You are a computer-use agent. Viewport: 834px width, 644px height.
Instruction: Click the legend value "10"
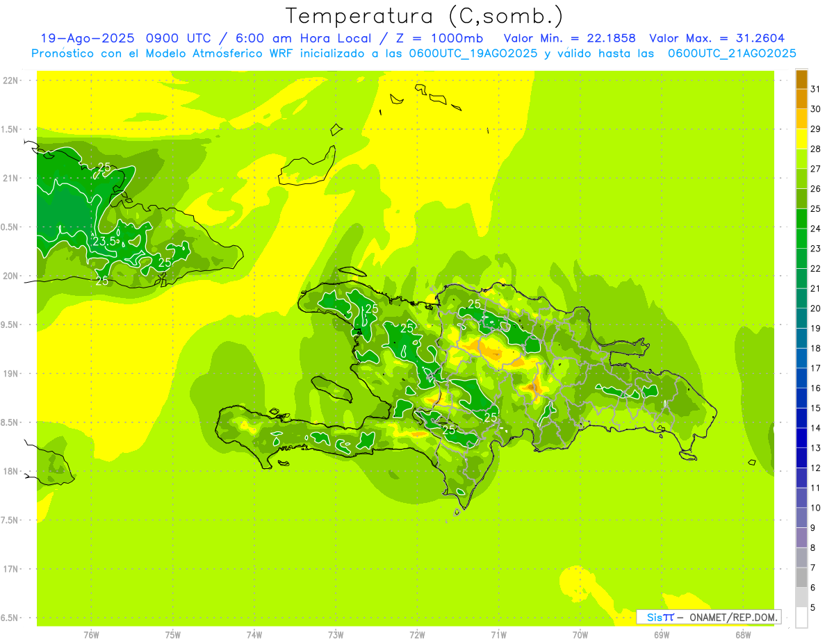[816, 508]
